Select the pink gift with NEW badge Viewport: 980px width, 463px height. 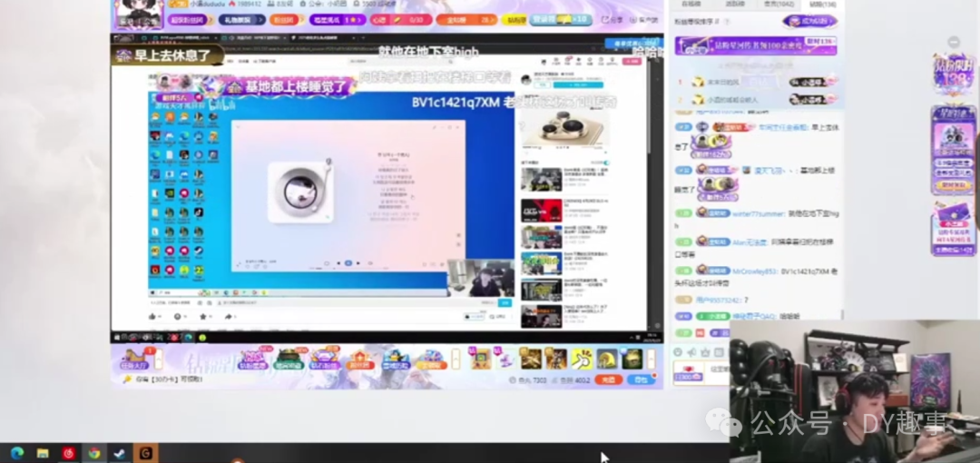click(x=252, y=360)
